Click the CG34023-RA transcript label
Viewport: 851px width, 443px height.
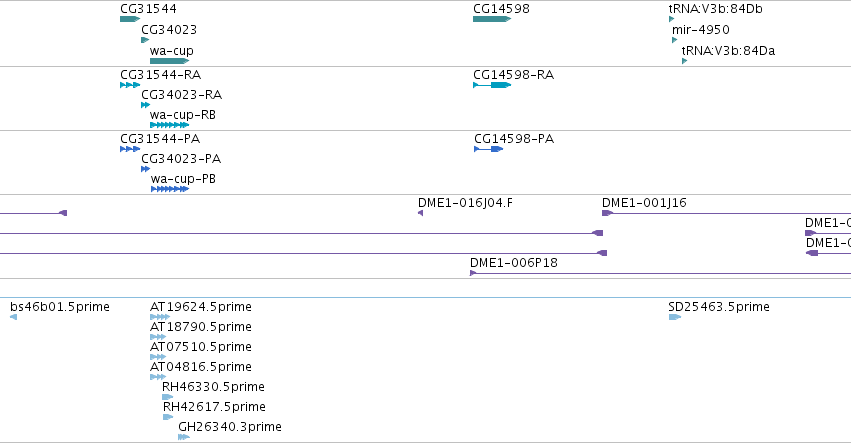tap(182, 95)
